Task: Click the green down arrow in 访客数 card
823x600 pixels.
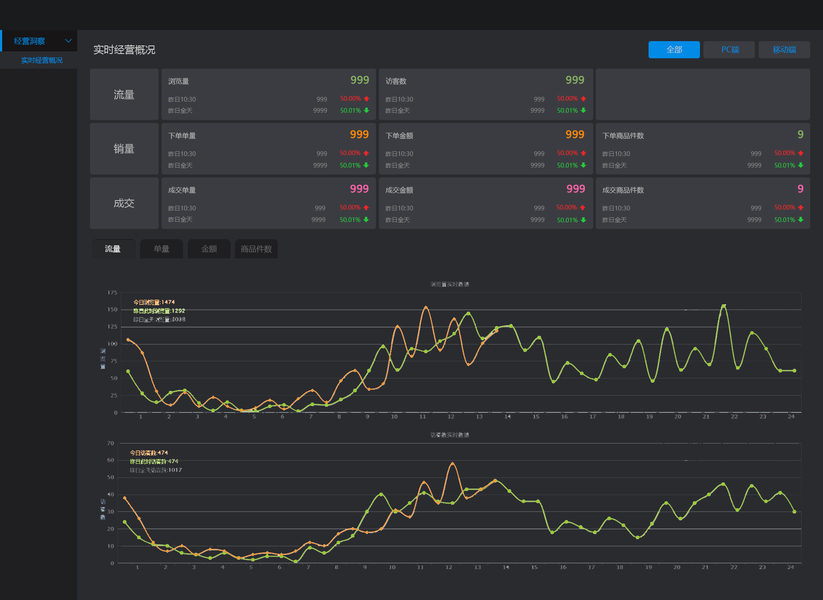Action: click(x=583, y=110)
